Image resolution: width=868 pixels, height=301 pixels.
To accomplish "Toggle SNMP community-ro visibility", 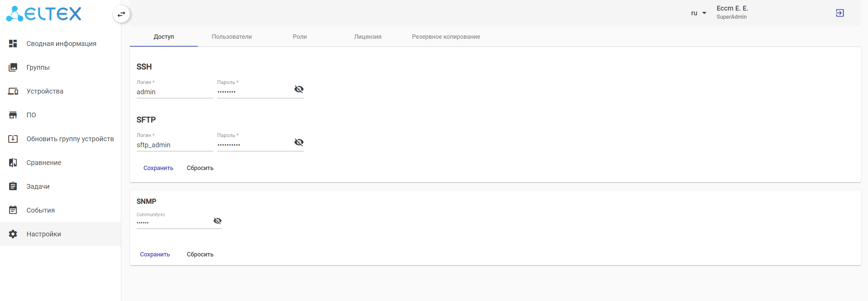I will pos(218,221).
